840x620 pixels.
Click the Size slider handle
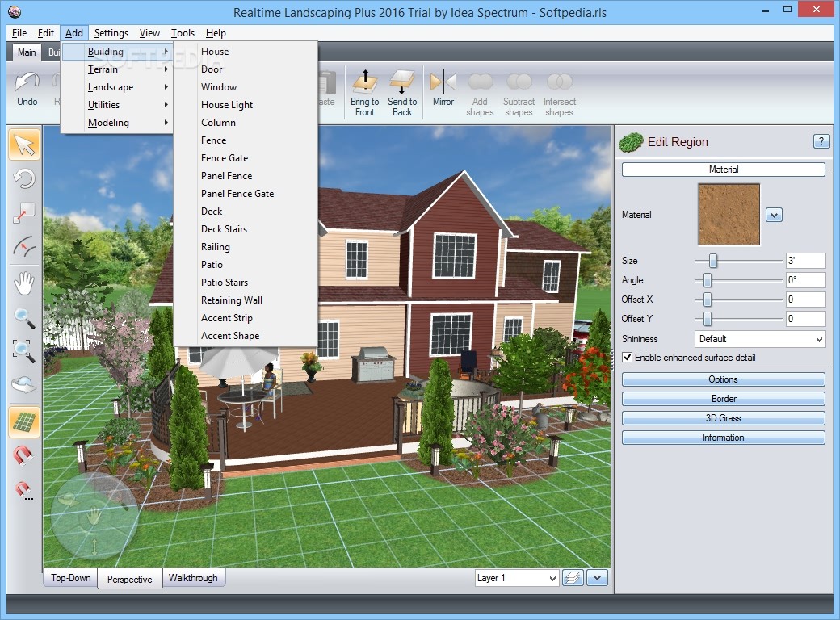(713, 261)
